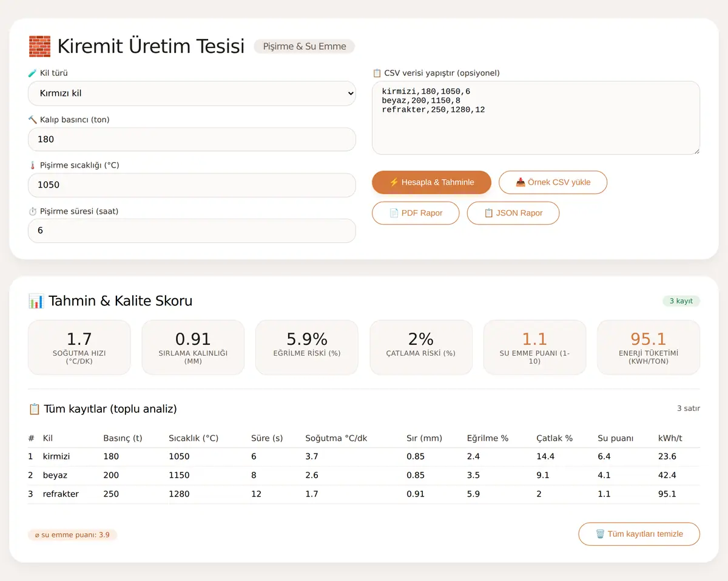Load sample data with Örnek CSV yükle
728x581 pixels.
[x=553, y=182]
